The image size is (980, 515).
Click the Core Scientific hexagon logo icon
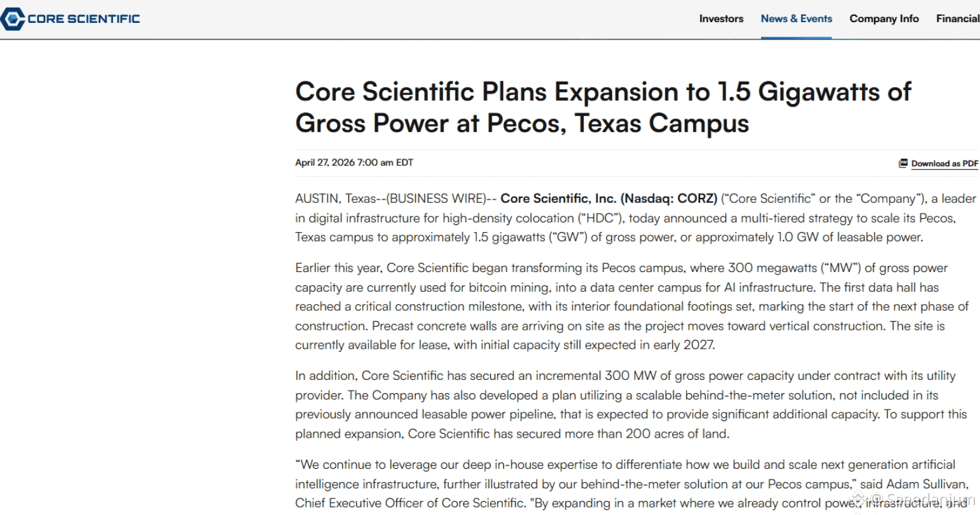point(13,18)
